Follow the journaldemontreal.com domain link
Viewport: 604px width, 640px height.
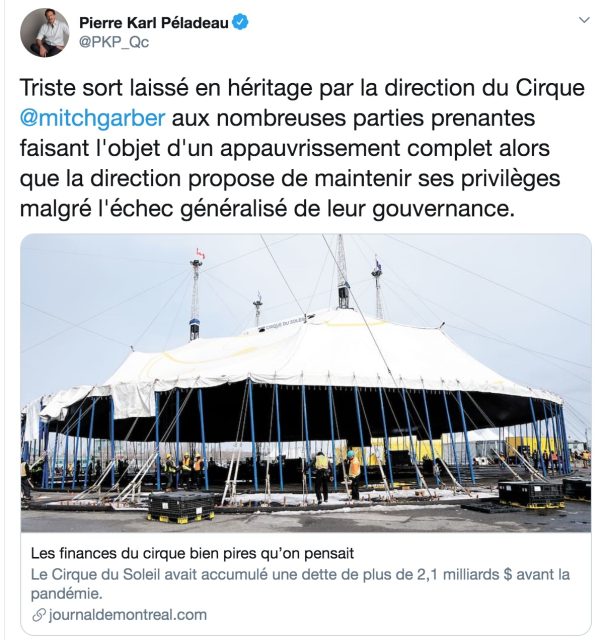[x=127, y=615]
